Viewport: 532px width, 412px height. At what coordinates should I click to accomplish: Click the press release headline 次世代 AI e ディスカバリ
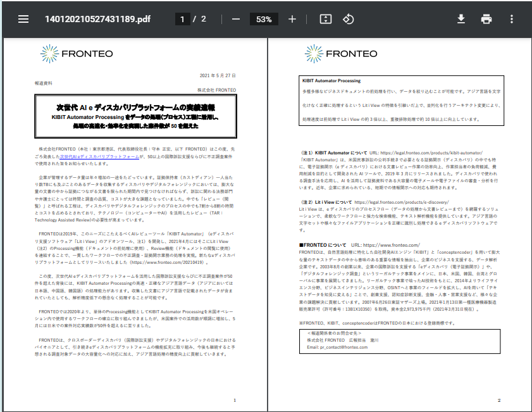(x=135, y=108)
